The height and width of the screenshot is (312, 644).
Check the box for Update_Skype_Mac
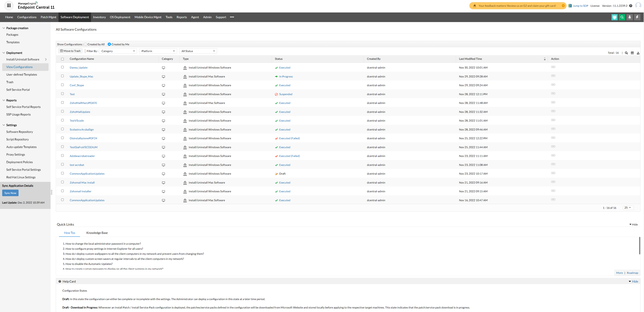[63, 76]
